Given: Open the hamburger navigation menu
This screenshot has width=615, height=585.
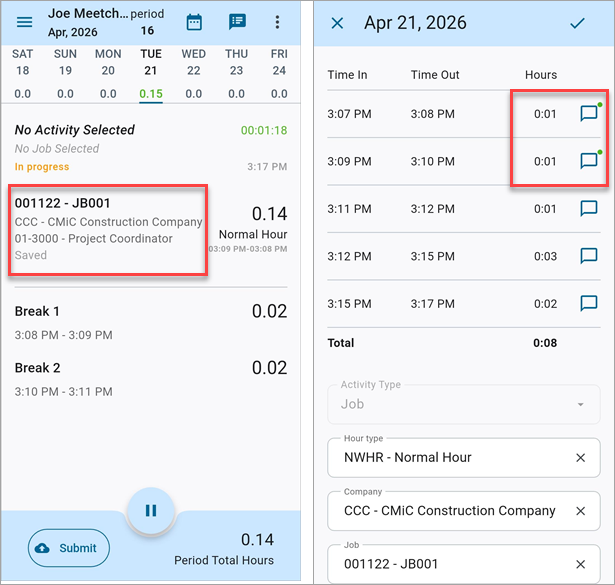Looking at the screenshot, I should (24, 22).
